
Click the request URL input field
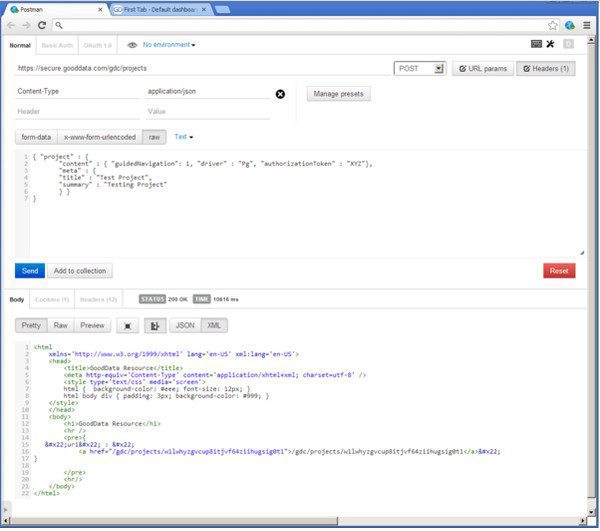203,68
